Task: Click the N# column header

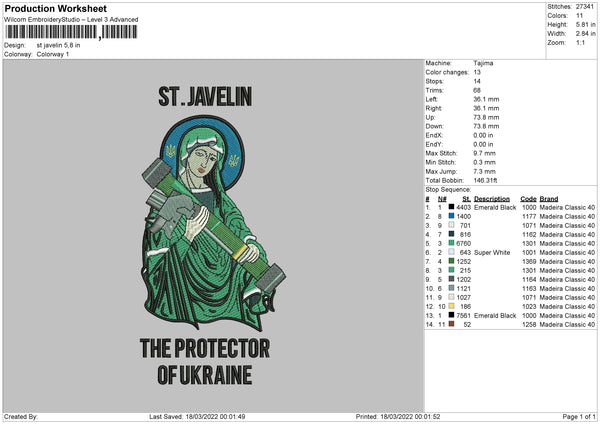Action: click(441, 198)
